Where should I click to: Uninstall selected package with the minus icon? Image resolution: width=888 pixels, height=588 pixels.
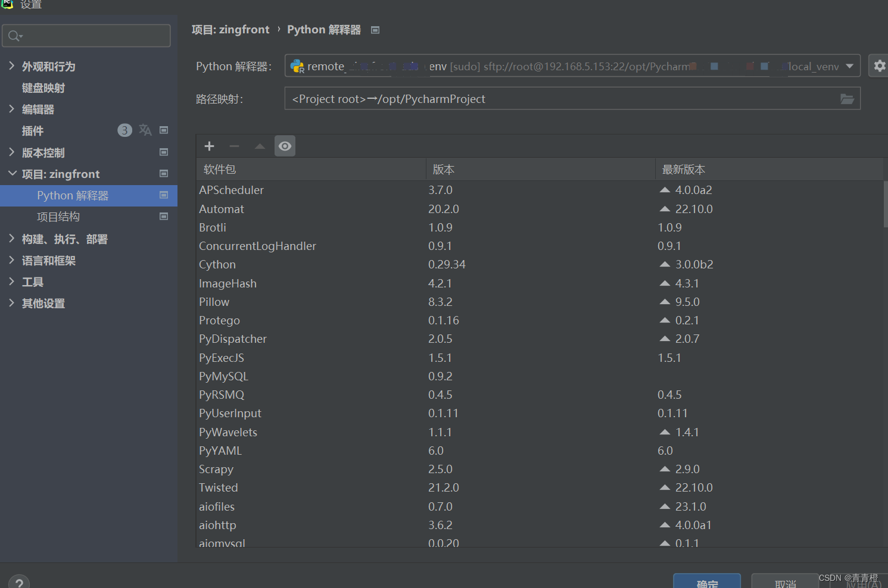234,146
